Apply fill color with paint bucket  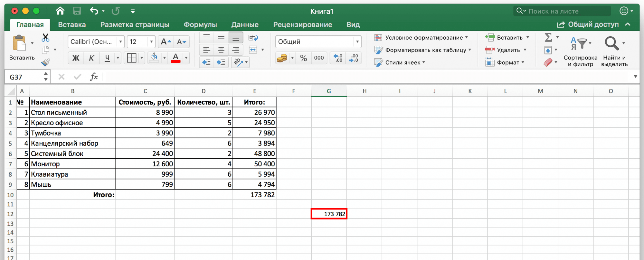[154, 58]
